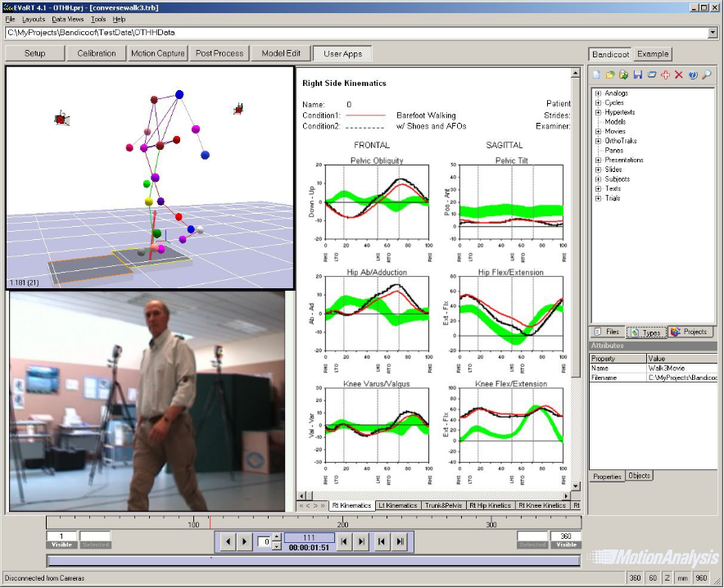This screenshot has width=724, height=588.
Task: Toggle the right Visible button under 360
Action: point(566,545)
